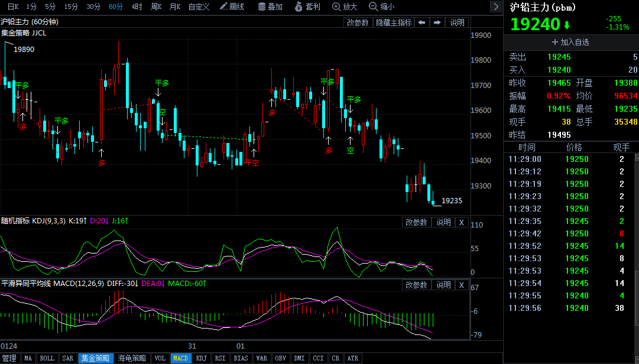Click the 19235 low price label

tap(452, 201)
